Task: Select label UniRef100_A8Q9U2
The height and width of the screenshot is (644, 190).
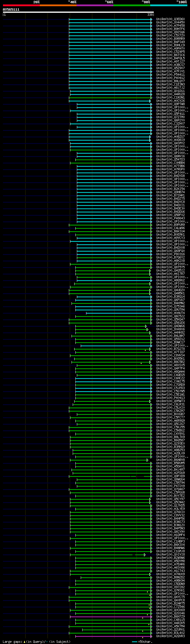Action: coord(170,280)
